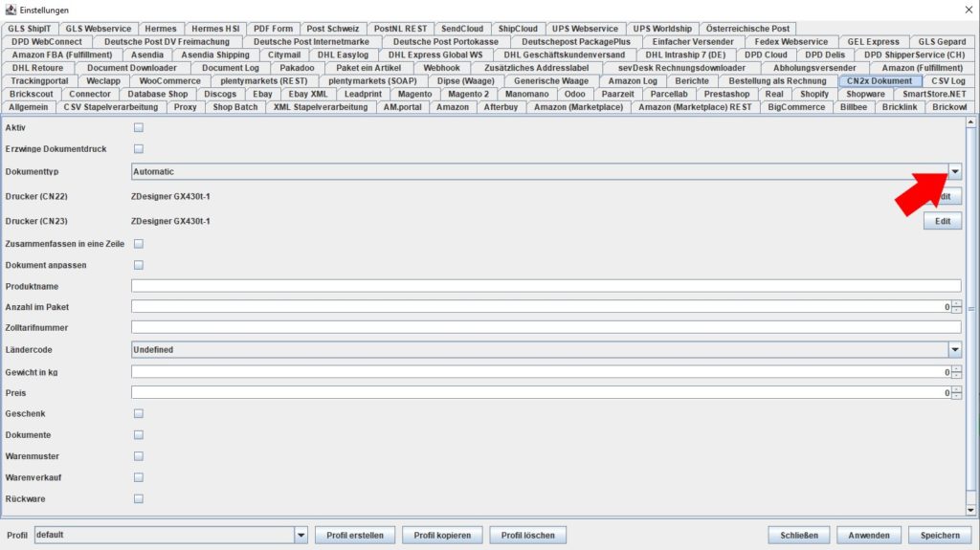This screenshot has width=980, height=550.
Task: Open the Dipse (Waage) tab
Action: tap(466, 81)
